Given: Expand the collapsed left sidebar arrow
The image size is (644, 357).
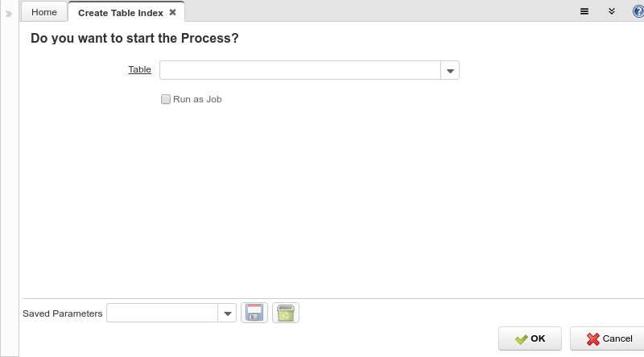Looking at the screenshot, I should click(9, 14).
